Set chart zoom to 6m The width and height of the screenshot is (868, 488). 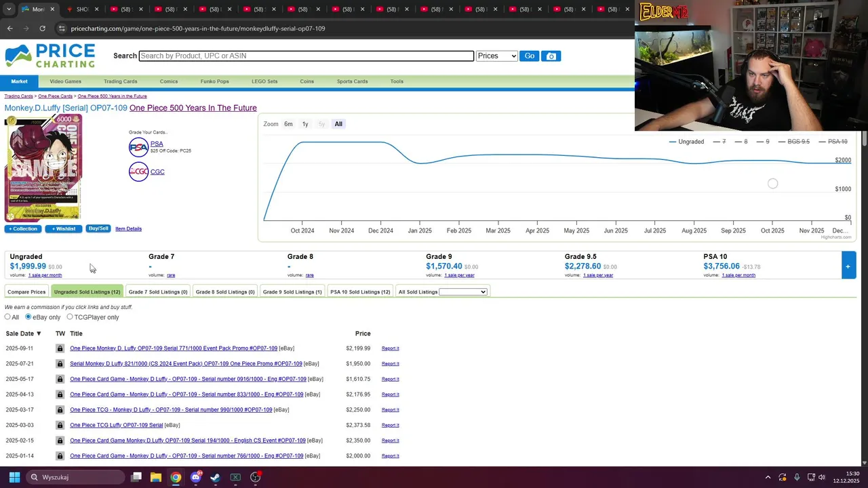[x=288, y=124]
